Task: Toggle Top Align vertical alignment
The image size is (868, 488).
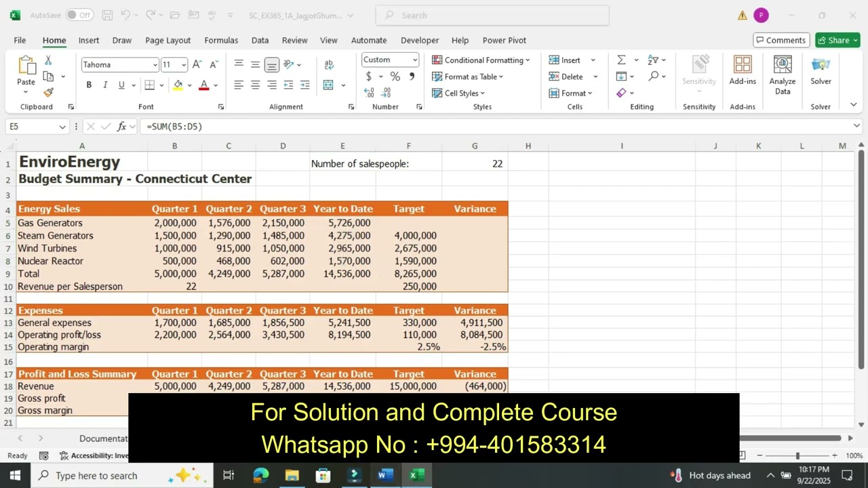Action: (x=239, y=64)
